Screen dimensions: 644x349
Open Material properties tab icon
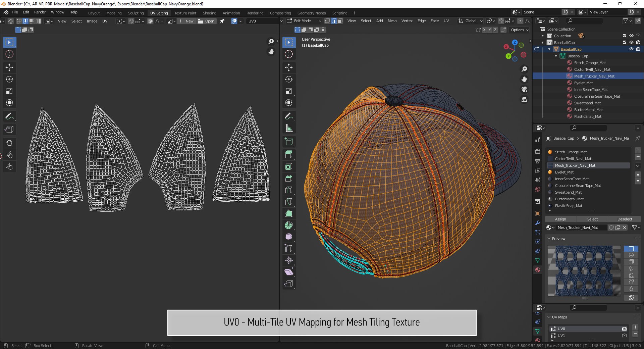pyautogui.click(x=538, y=270)
